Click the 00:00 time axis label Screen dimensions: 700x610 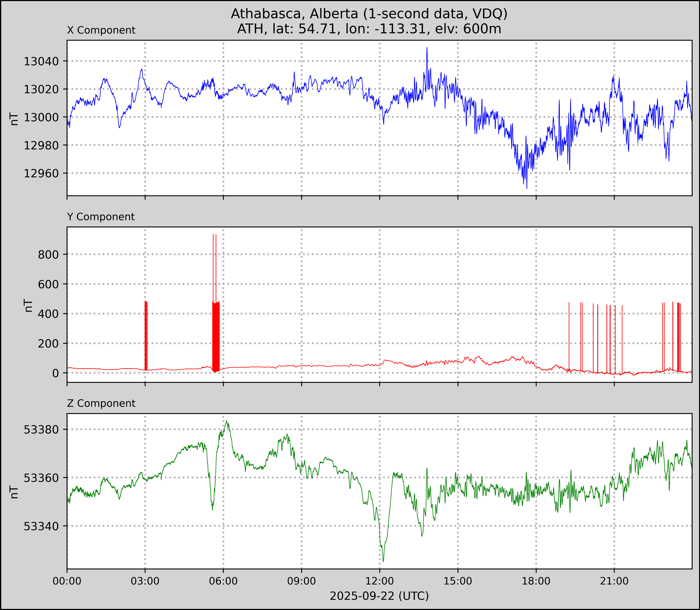(x=67, y=581)
